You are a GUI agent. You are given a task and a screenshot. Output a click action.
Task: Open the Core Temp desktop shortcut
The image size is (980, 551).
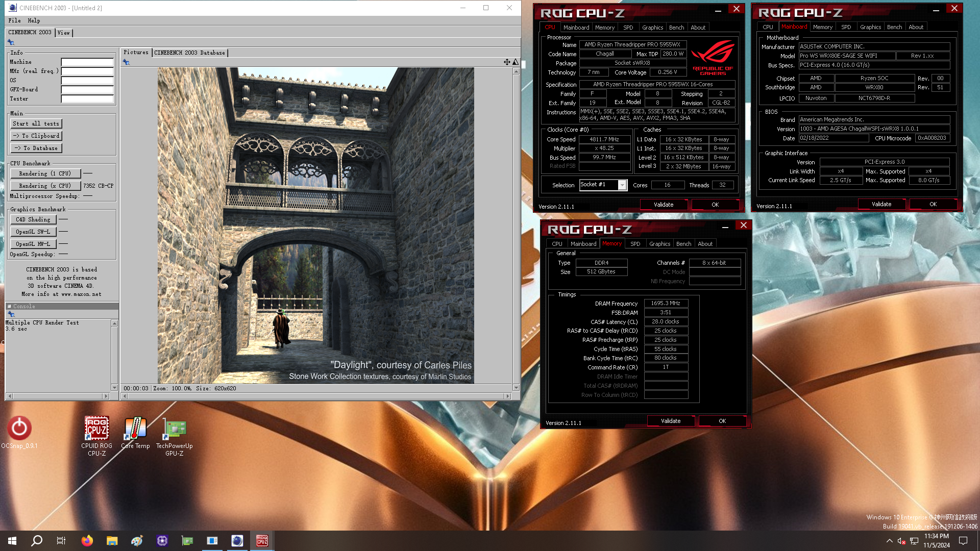(135, 433)
